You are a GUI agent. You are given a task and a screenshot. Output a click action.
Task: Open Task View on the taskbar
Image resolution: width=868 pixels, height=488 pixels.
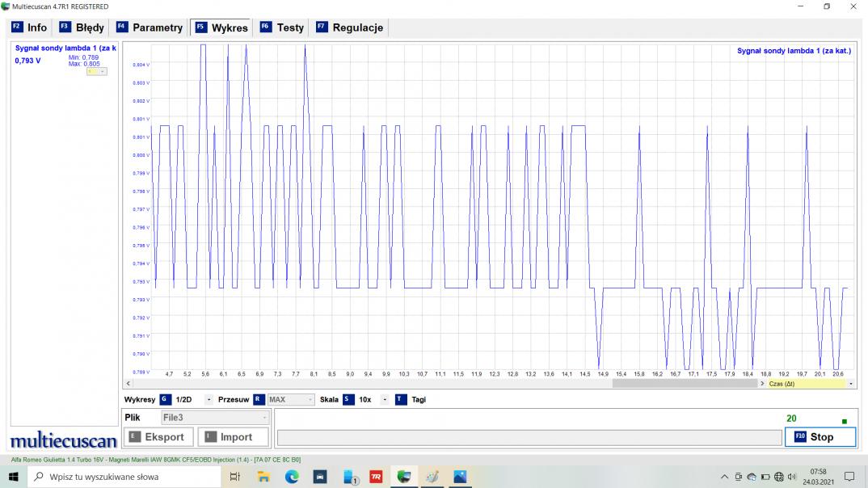(x=235, y=477)
